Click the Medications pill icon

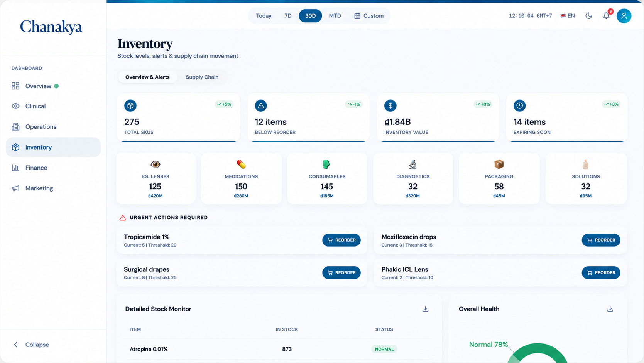[x=241, y=165]
